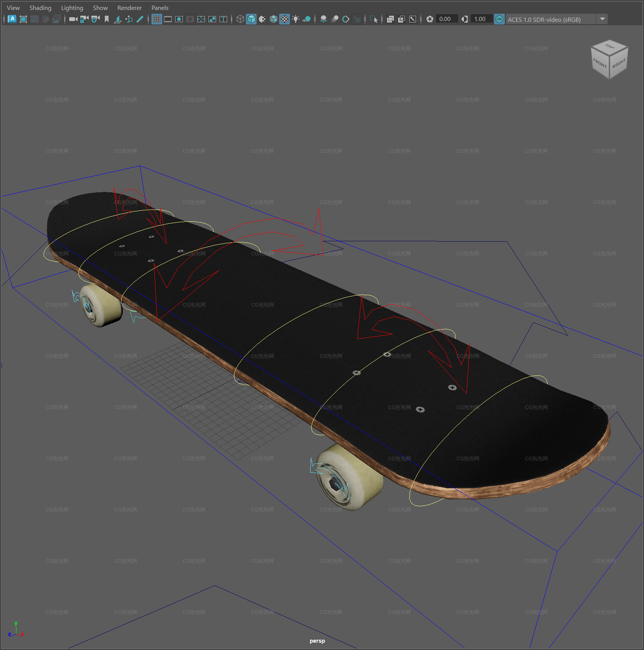This screenshot has width=644, height=650.
Task: Click the RIGHT face of the view cube
Action: [x=618, y=63]
